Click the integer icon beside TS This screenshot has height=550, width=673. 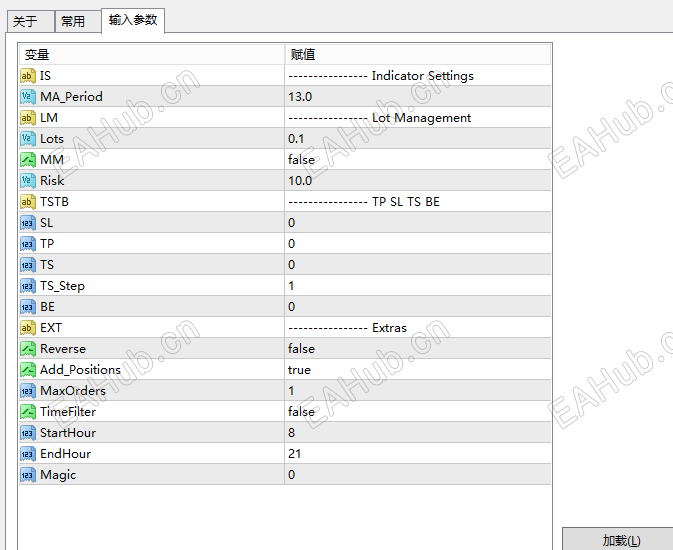(x=28, y=265)
